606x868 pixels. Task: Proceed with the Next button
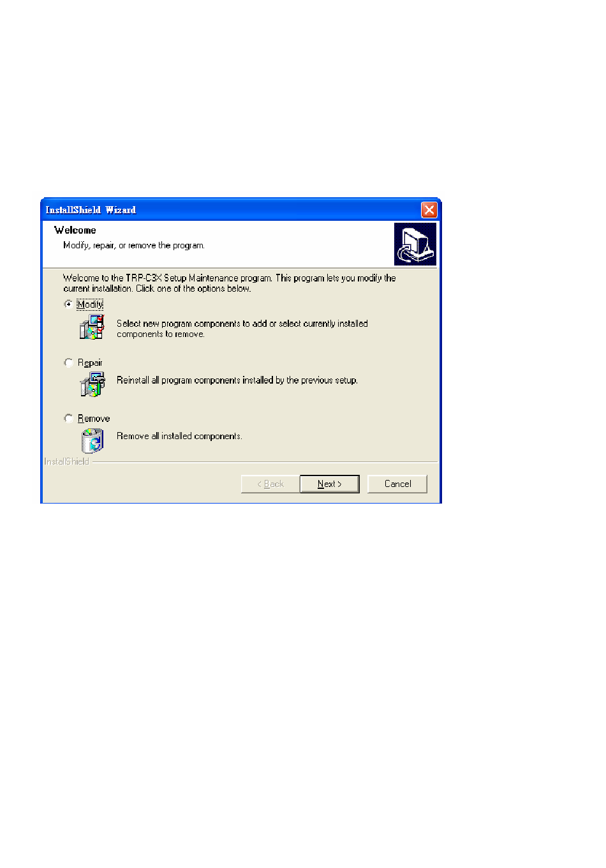330,484
